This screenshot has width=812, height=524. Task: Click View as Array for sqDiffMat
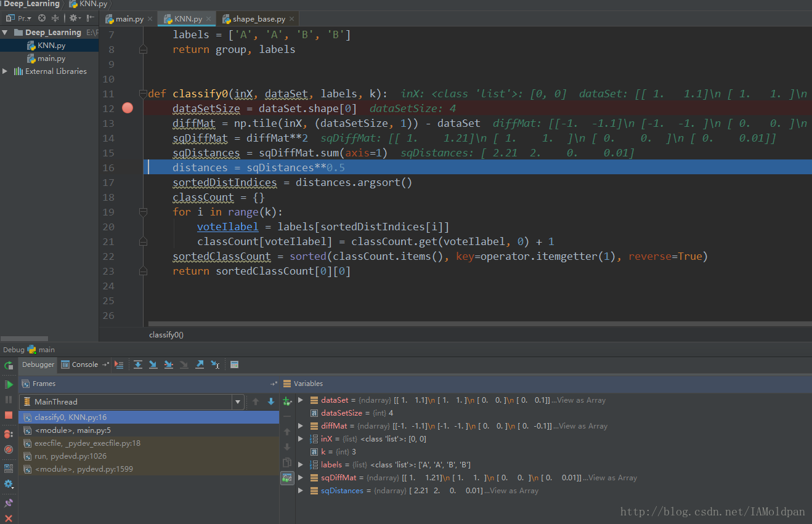[613, 478]
